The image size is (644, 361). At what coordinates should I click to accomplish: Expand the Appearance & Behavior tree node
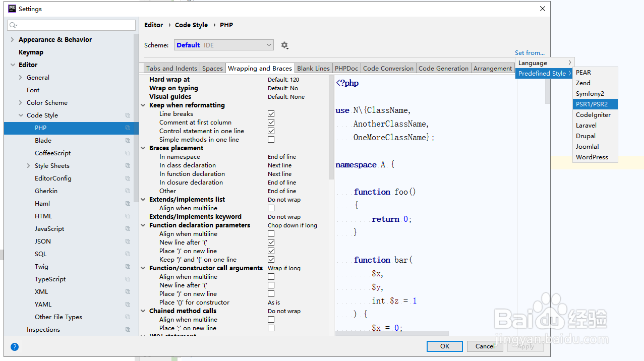pos(12,40)
